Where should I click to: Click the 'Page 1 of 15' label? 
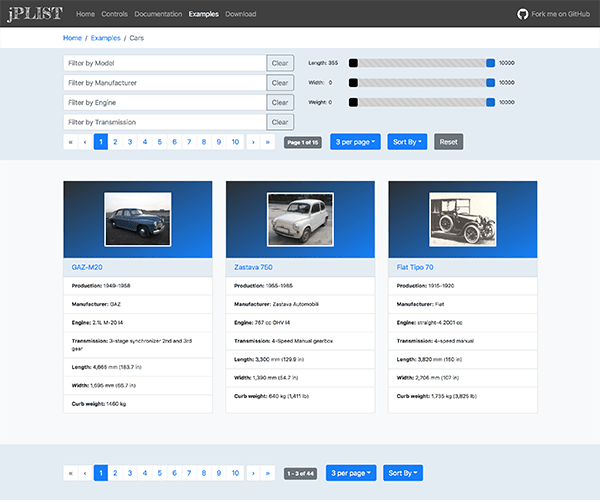(303, 142)
